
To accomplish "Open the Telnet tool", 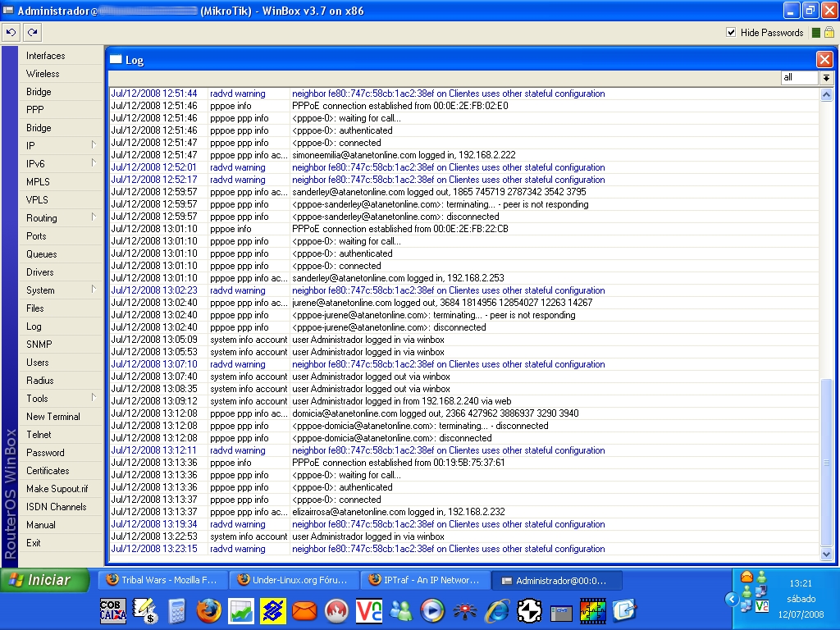I will pos(39,435).
